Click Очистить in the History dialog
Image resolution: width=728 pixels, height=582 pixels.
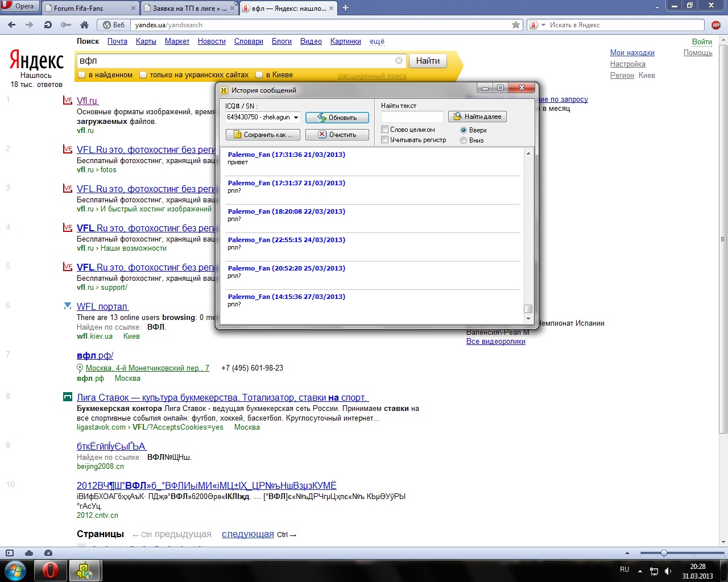click(x=337, y=135)
